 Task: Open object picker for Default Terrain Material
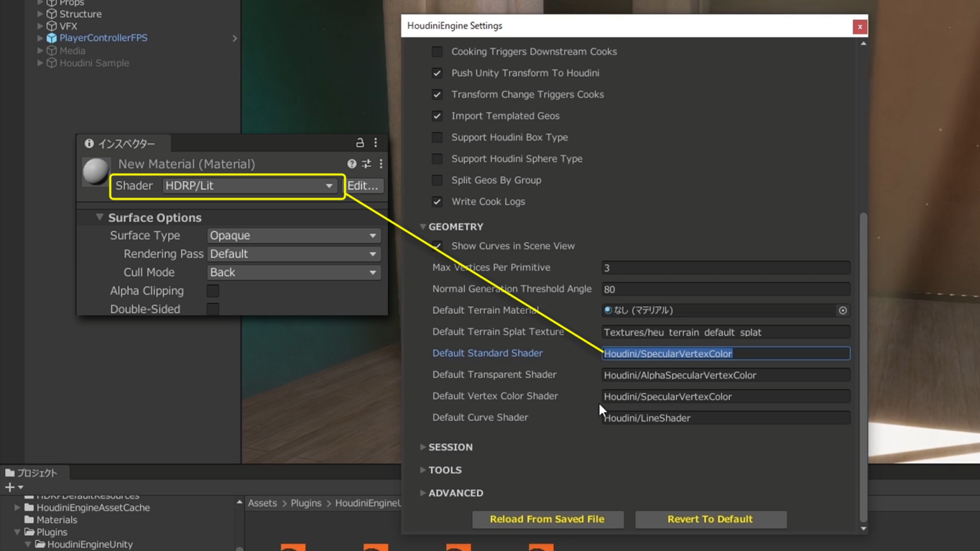pyautogui.click(x=842, y=311)
